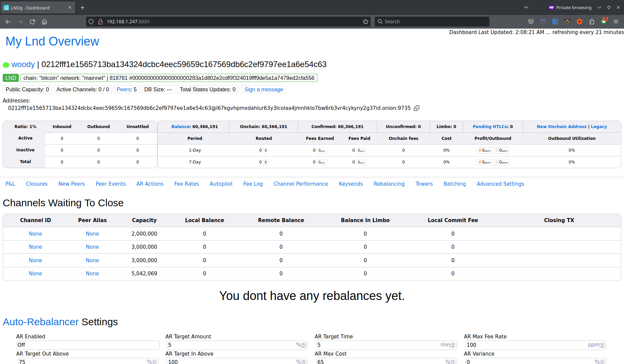Click the browser Reload icon
Image resolution: width=624 pixels, height=364 pixels.
tap(32, 22)
